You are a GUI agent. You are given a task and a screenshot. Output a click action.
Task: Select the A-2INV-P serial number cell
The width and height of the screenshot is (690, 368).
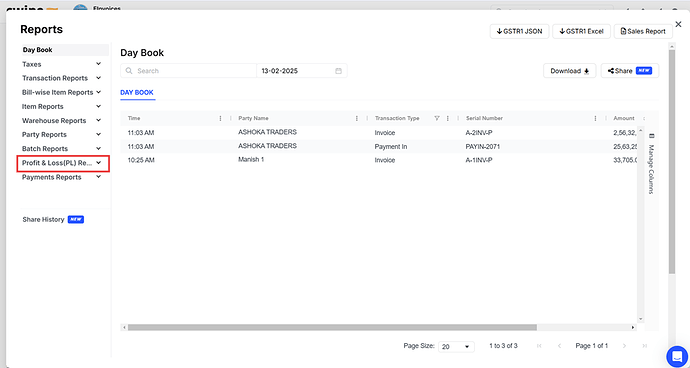[479, 132]
